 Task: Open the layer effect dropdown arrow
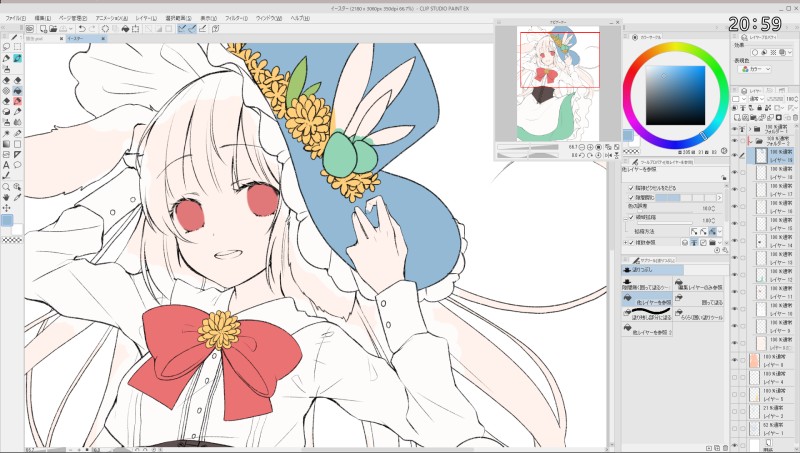(x=792, y=53)
